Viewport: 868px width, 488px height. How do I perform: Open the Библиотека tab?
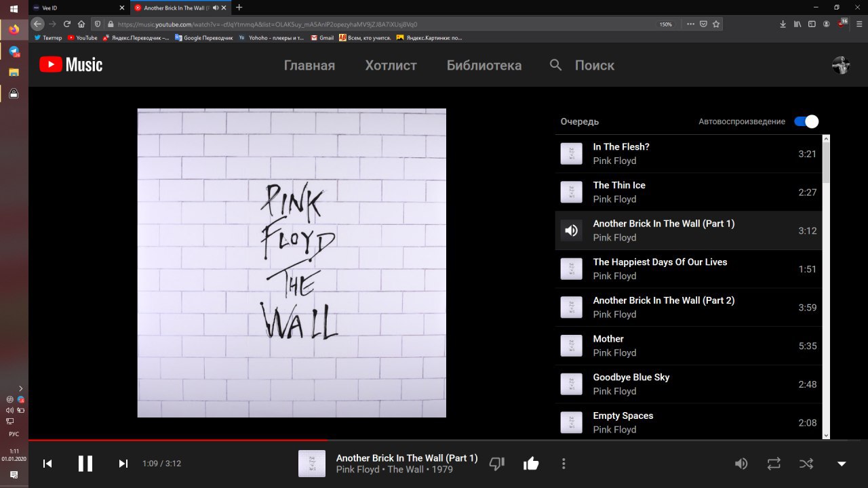point(484,65)
